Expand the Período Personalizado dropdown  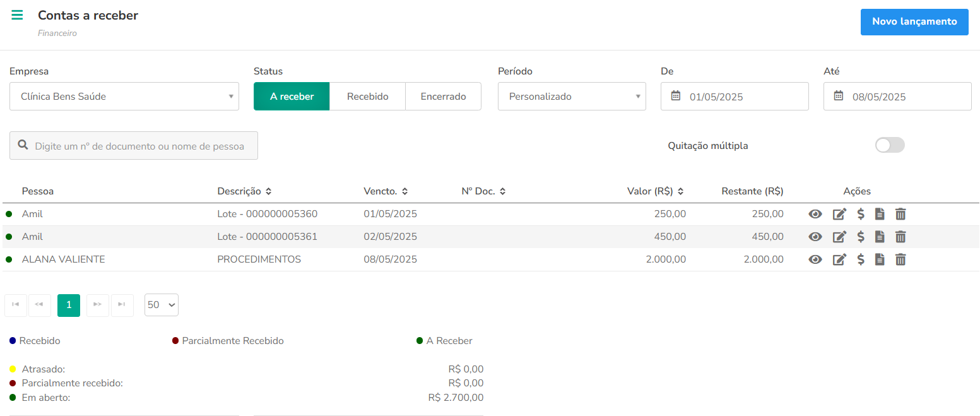tap(572, 97)
